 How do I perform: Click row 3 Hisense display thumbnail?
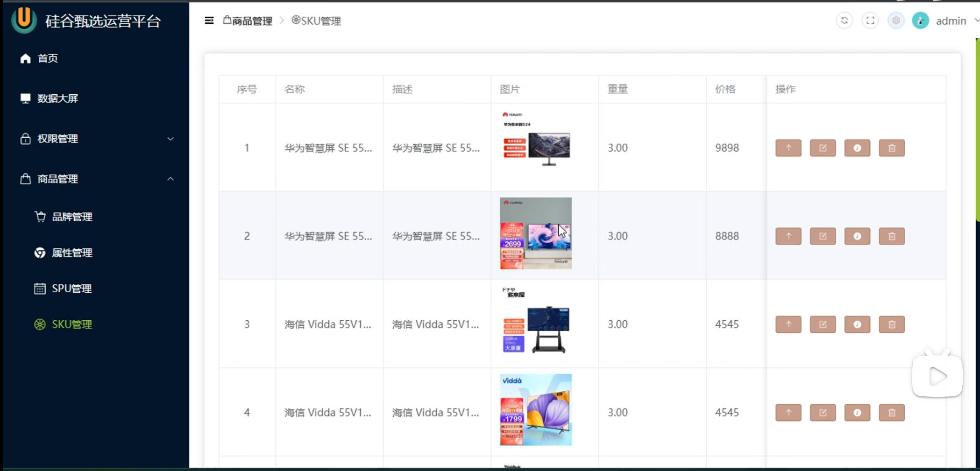coord(536,321)
